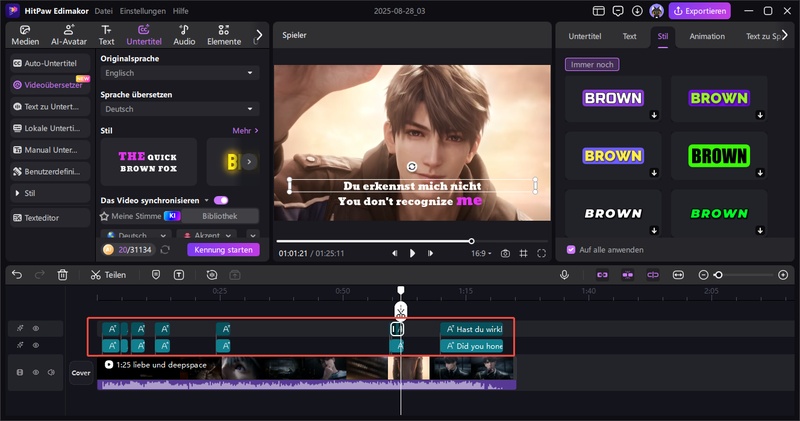Open Originalsprache dropdown showing Englisch
Screen dimensions: 800x421
coord(179,73)
